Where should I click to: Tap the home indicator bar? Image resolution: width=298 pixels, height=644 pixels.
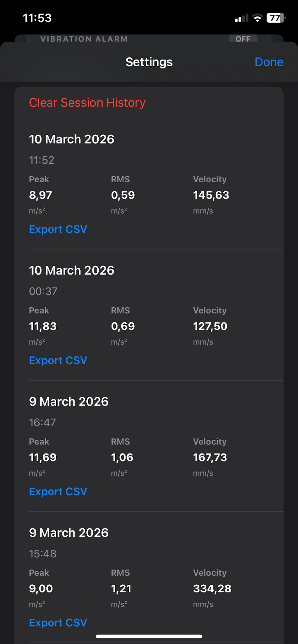pos(149,636)
